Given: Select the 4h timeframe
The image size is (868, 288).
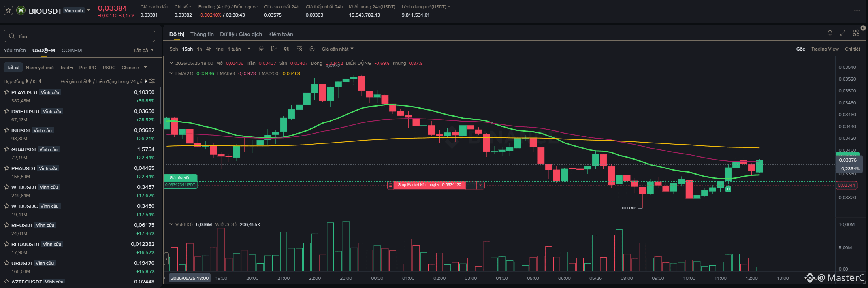Looking at the screenshot, I should (209, 49).
